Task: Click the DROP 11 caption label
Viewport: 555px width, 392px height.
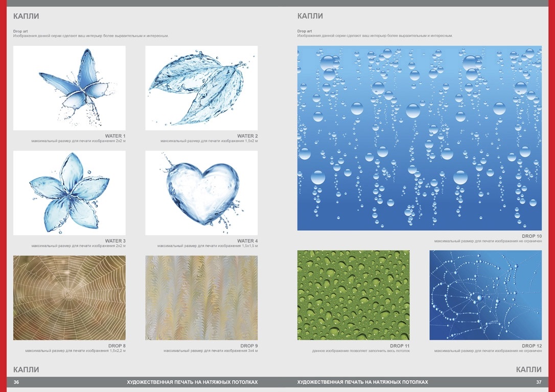Action: 400,346
